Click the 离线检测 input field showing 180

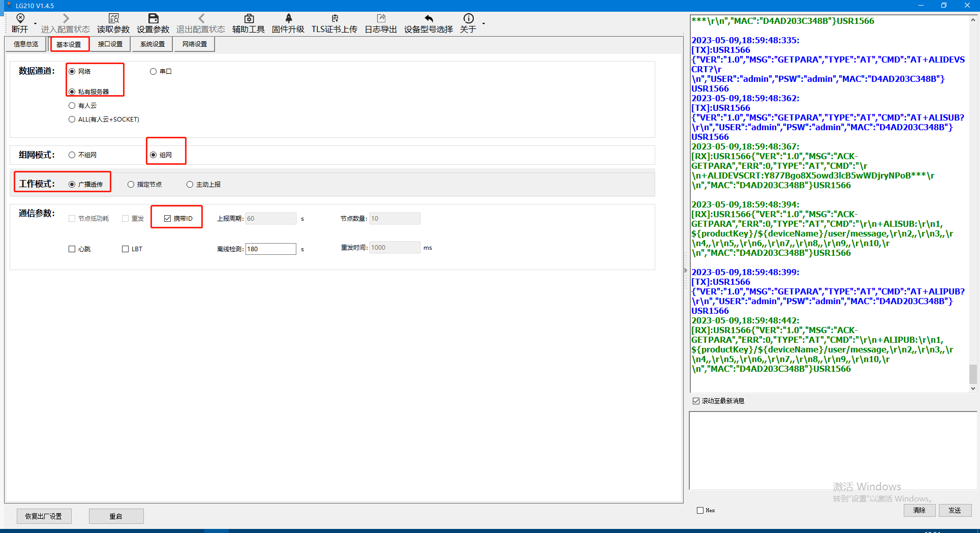pos(270,249)
